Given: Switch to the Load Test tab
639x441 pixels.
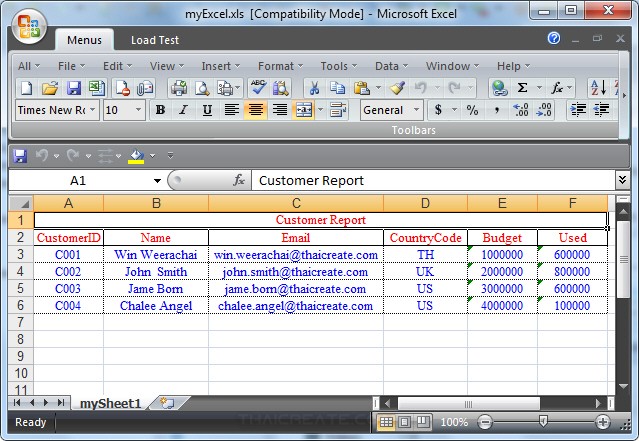Looking at the screenshot, I should click(155, 40).
